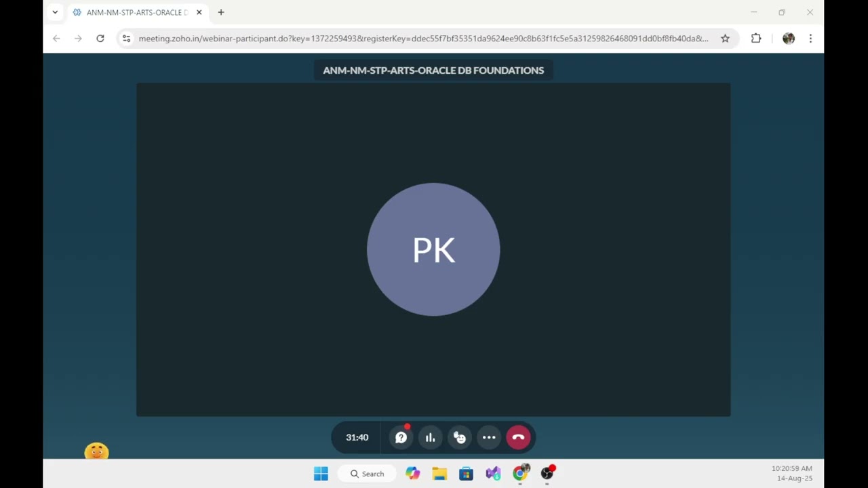Viewport: 868px width, 488px height.
Task: Open Microsoft Store from the taskbar
Action: point(466,474)
